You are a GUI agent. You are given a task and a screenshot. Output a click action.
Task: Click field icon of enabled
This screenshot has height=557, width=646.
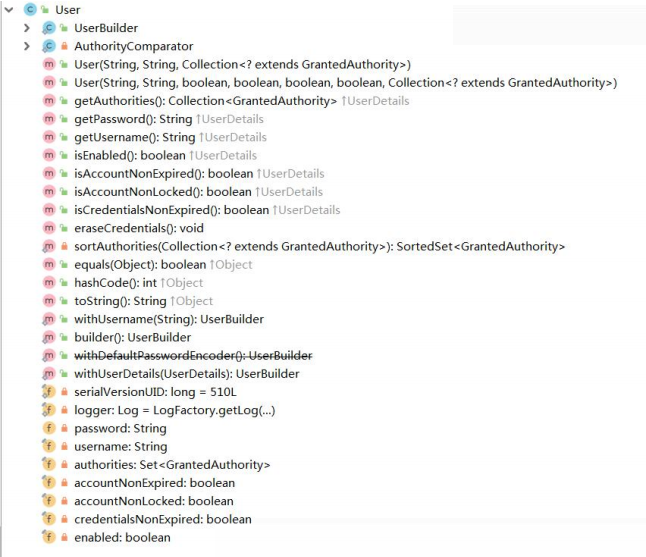(49, 537)
